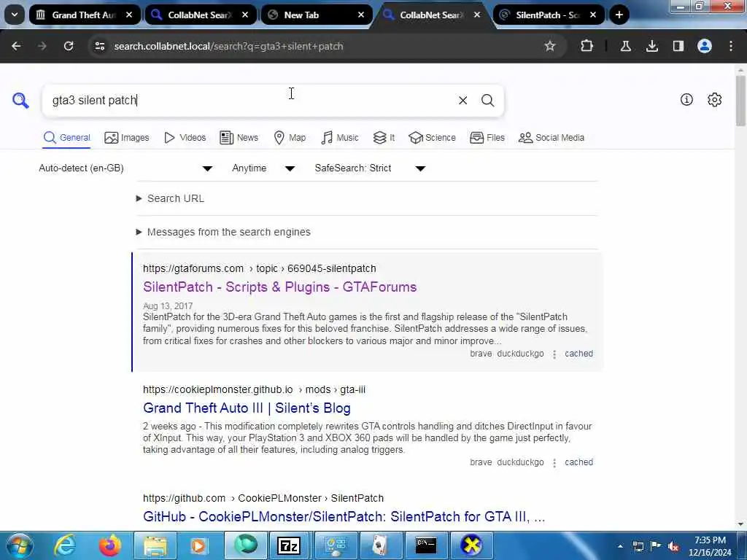Open the Auto-detect (en-GB) language dropdown

click(x=125, y=168)
